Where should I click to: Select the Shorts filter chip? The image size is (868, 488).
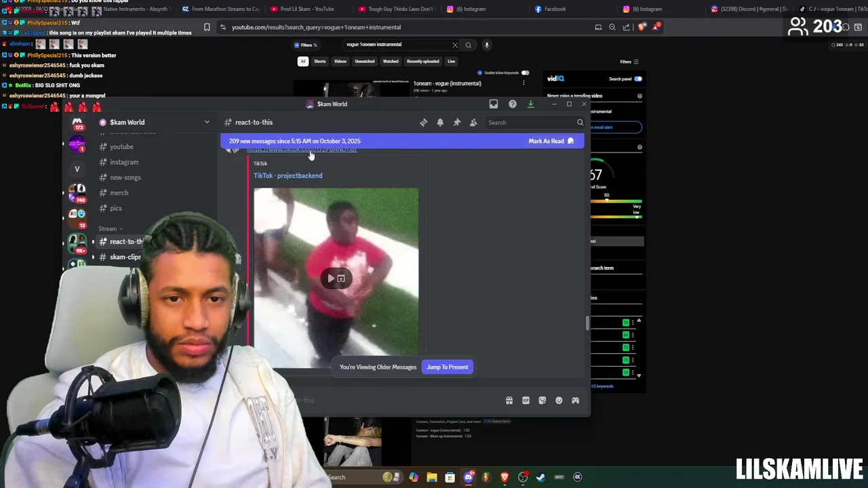pos(319,61)
